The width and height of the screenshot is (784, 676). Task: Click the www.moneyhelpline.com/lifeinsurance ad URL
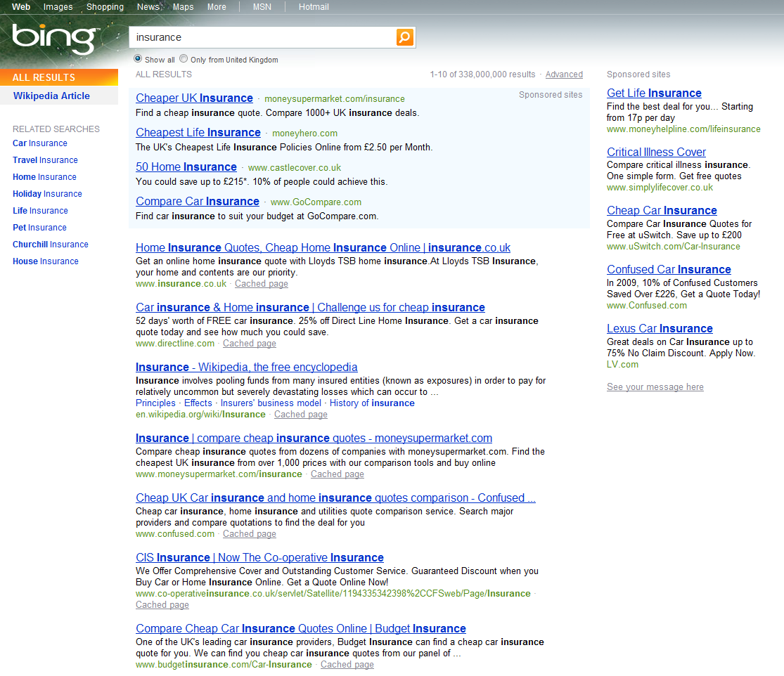(x=683, y=129)
